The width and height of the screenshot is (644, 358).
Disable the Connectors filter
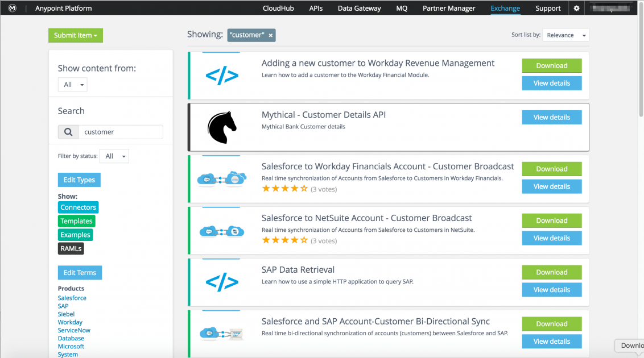pyautogui.click(x=78, y=207)
